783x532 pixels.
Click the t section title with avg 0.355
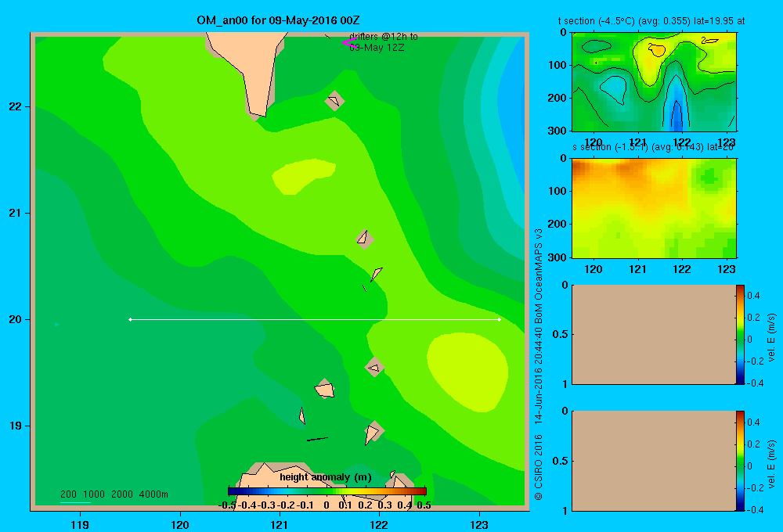[x=651, y=21]
